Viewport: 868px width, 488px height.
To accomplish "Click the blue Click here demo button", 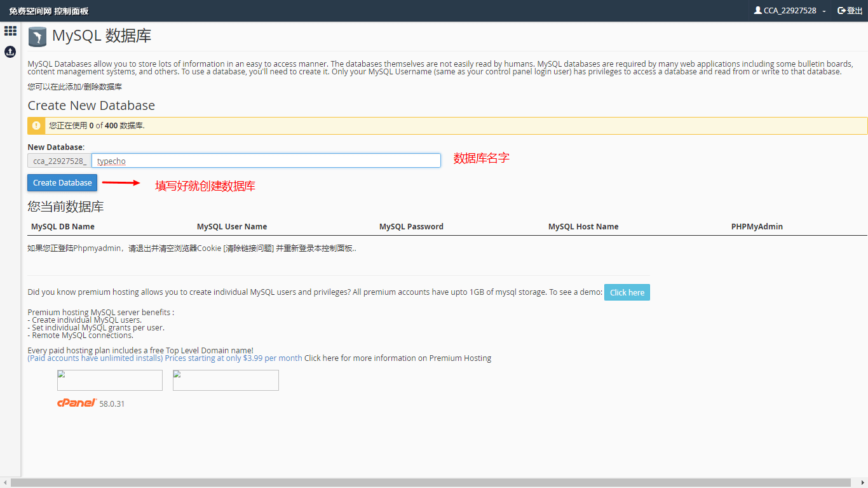I will pyautogui.click(x=627, y=292).
